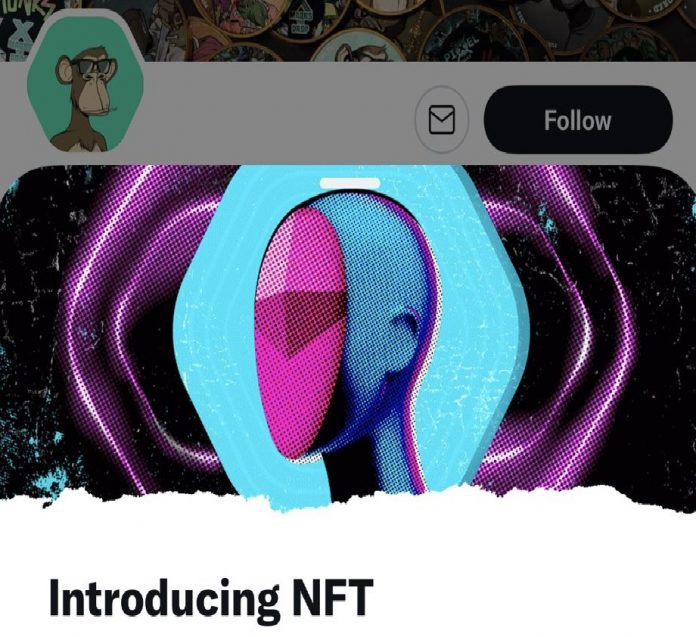Select the Introducing NFT heading
Viewport: 696px width, 637px height.
pos(210,598)
